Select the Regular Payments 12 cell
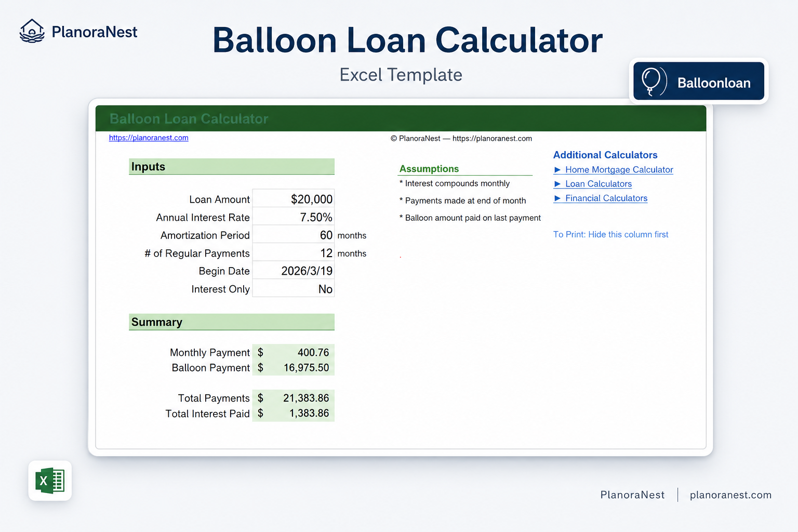Viewport: 798px width, 532px height. pos(293,253)
